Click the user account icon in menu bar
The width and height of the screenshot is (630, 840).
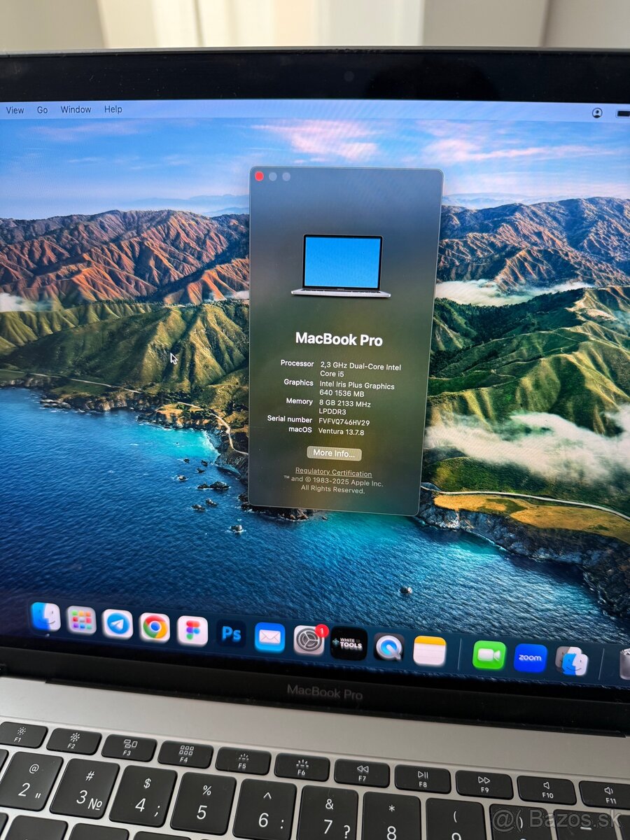pyautogui.click(x=597, y=113)
